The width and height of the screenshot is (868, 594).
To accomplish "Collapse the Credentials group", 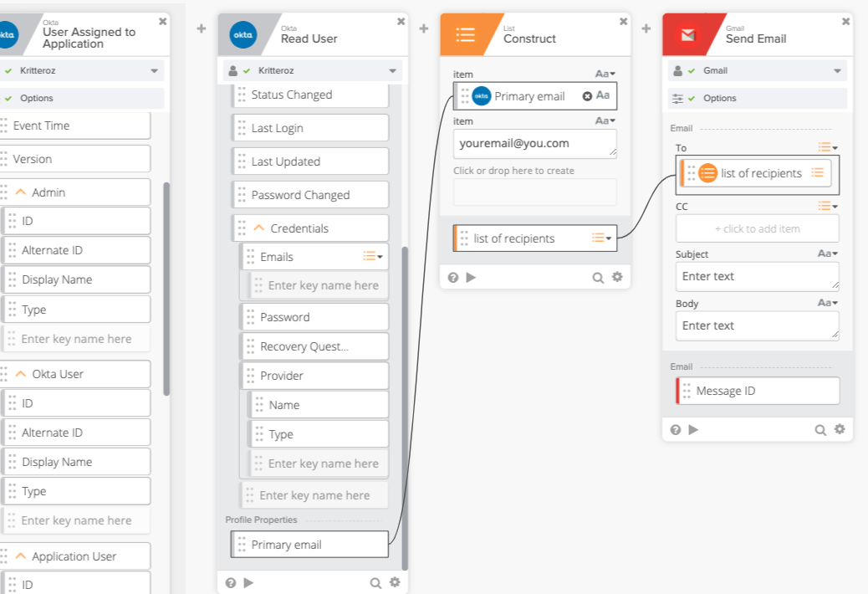I will pyautogui.click(x=259, y=228).
